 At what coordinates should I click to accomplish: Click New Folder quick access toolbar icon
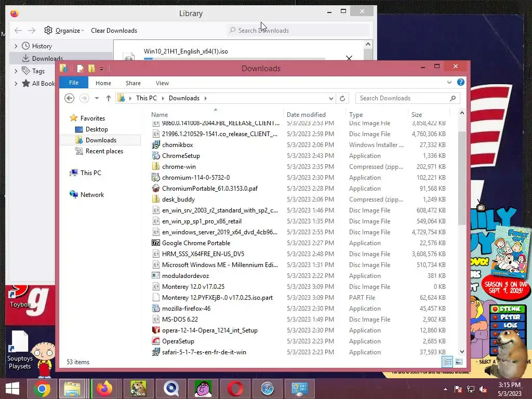(x=91, y=69)
